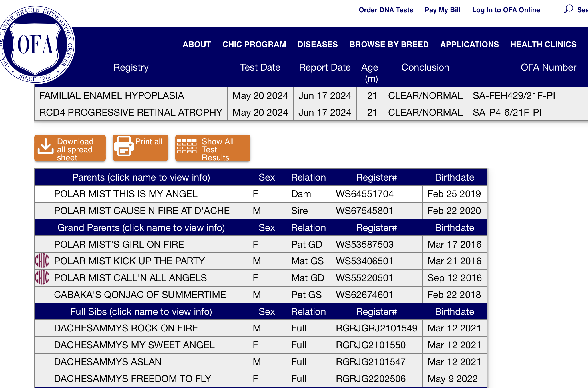Viewport: 588px width, 388px height.
Task: View sibling Dachesammys Rock On Fire
Action: point(126,328)
